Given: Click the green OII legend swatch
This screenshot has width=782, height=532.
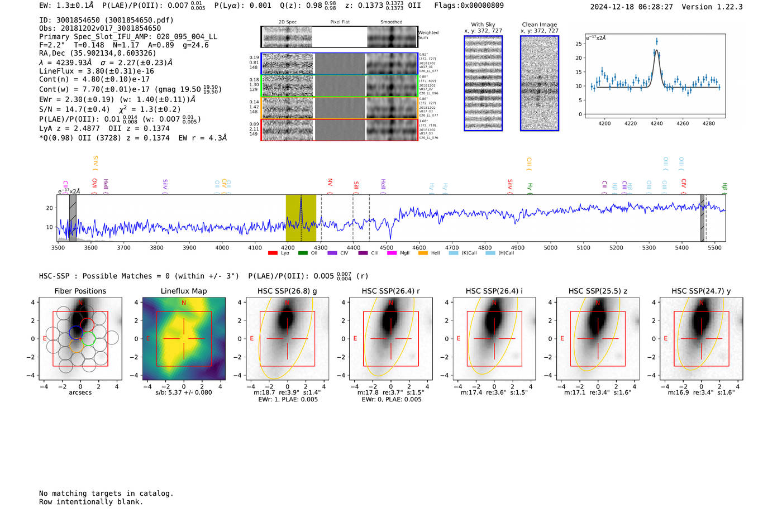Looking at the screenshot, I should 303,253.
